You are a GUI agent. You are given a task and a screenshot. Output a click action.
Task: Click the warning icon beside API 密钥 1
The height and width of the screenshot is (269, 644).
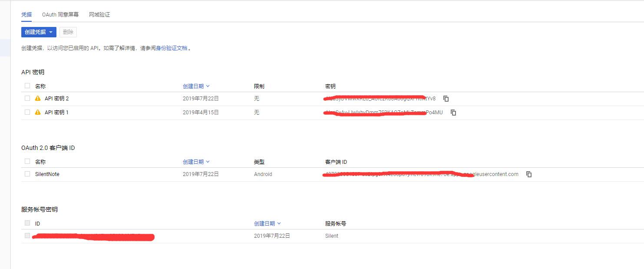(38, 113)
